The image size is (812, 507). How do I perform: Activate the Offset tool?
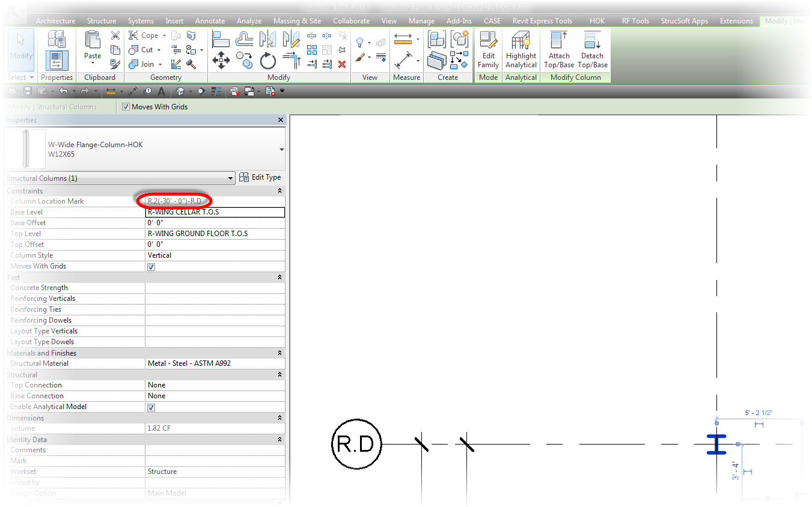click(244, 39)
